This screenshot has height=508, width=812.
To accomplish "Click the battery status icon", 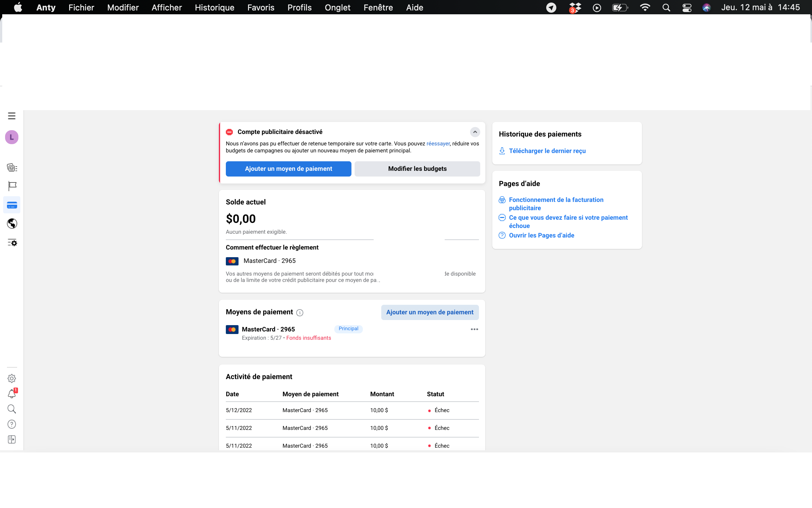I will click(x=620, y=7).
